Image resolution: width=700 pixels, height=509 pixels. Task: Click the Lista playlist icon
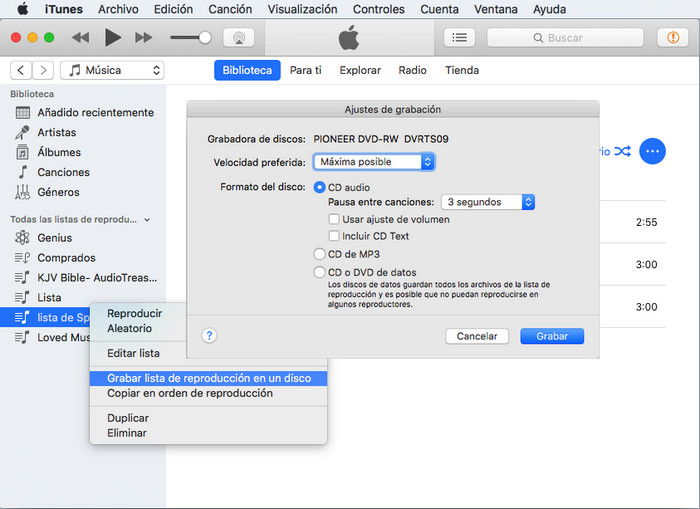[x=22, y=297]
